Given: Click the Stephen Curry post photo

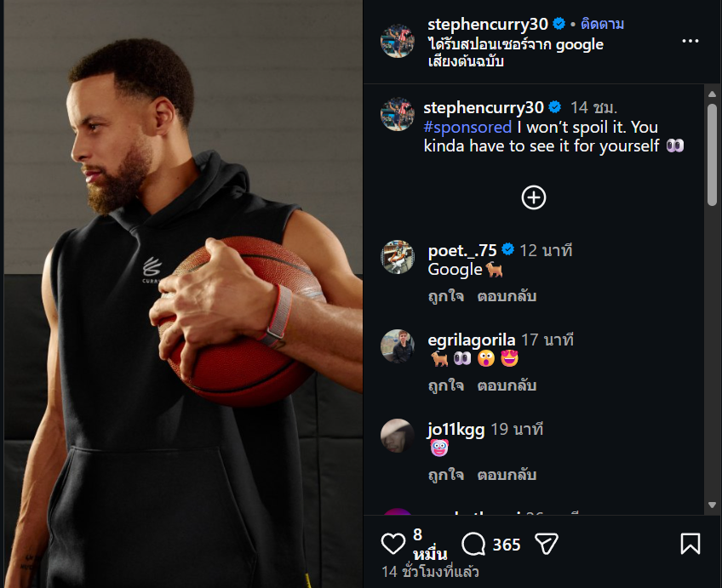Looking at the screenshot, I should 181,294.
